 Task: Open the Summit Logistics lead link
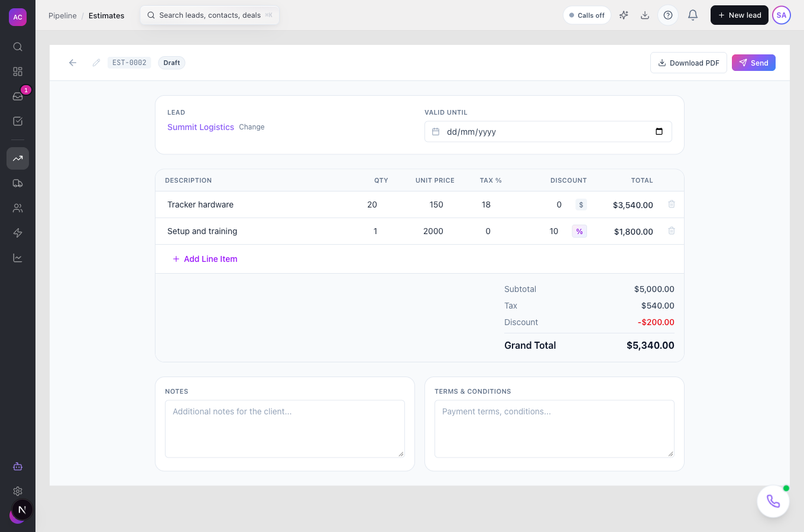(200, 127)
